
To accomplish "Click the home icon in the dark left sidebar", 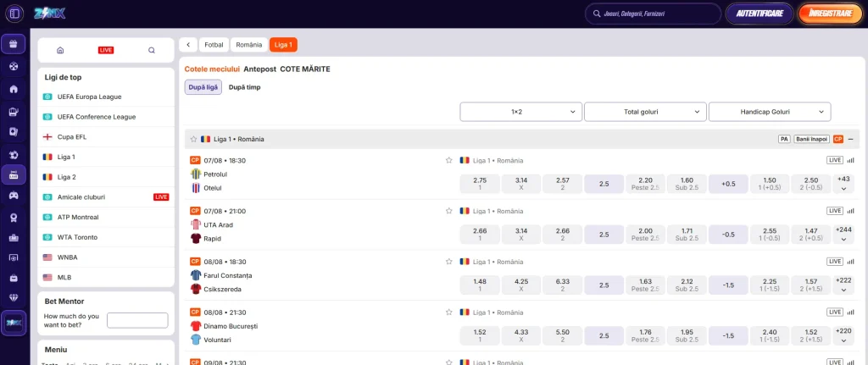I will tap(14, 89).
